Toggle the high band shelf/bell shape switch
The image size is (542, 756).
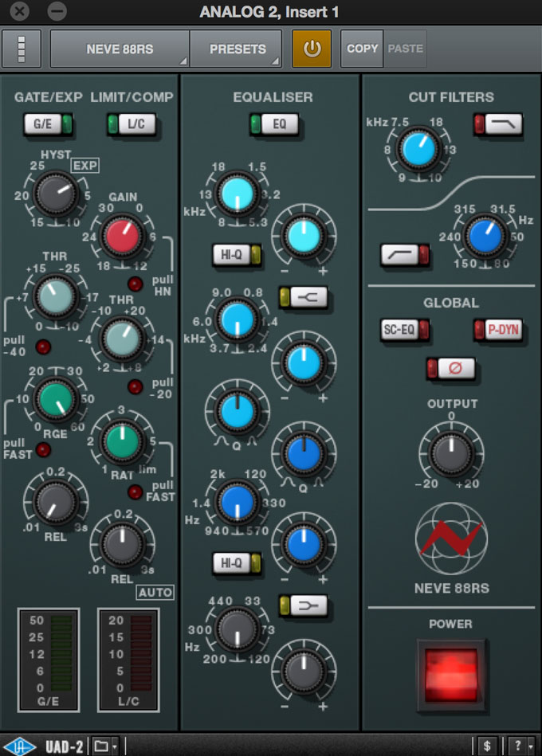[x=304, y=297]
